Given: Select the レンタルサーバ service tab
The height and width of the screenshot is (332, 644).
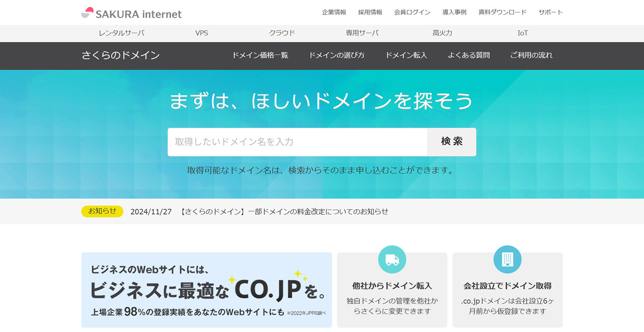Looking at the screenshot, I should [x=122, y=33].
